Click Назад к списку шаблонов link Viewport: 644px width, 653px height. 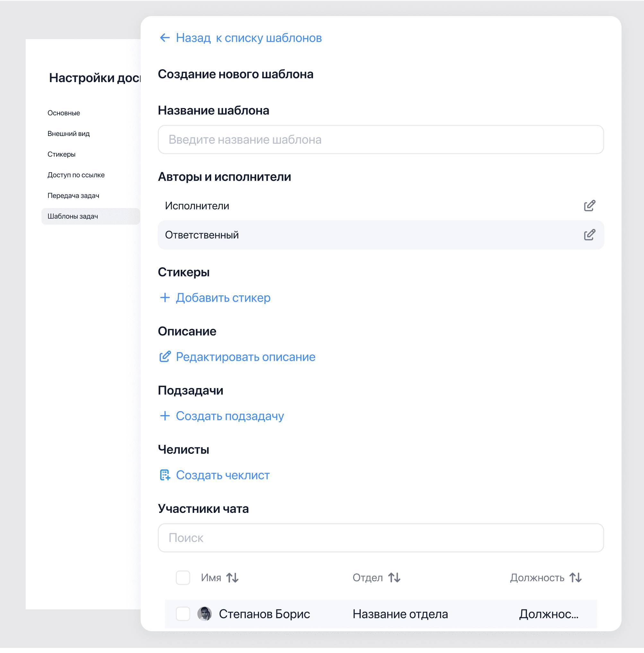click(x=248, y=38)
